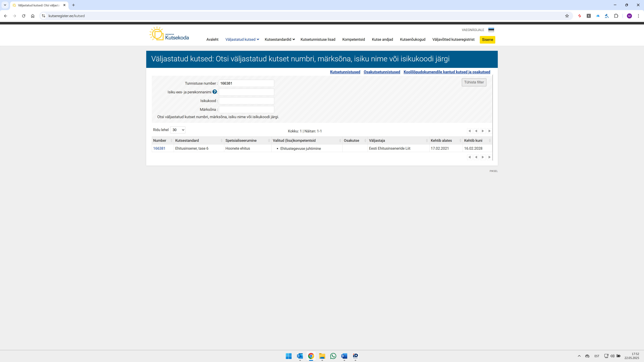This screenshot has height=362, width=644.
Task: Go to next page in top pager
Action: [x=483, y=131]
